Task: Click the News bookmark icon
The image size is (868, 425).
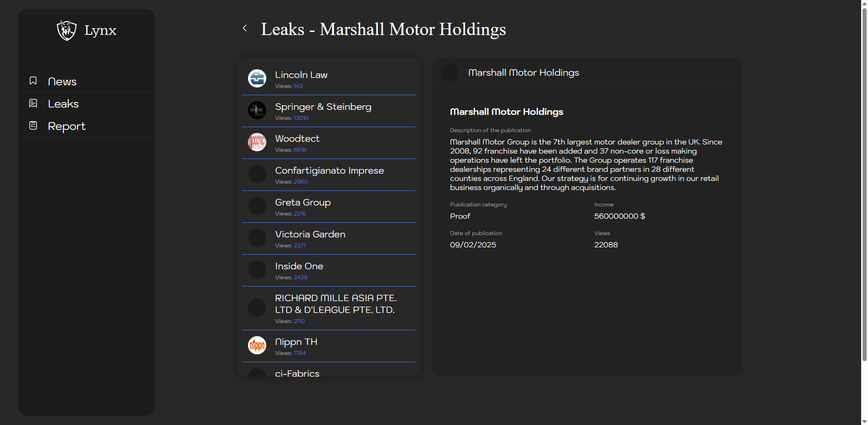Action: 33,81
